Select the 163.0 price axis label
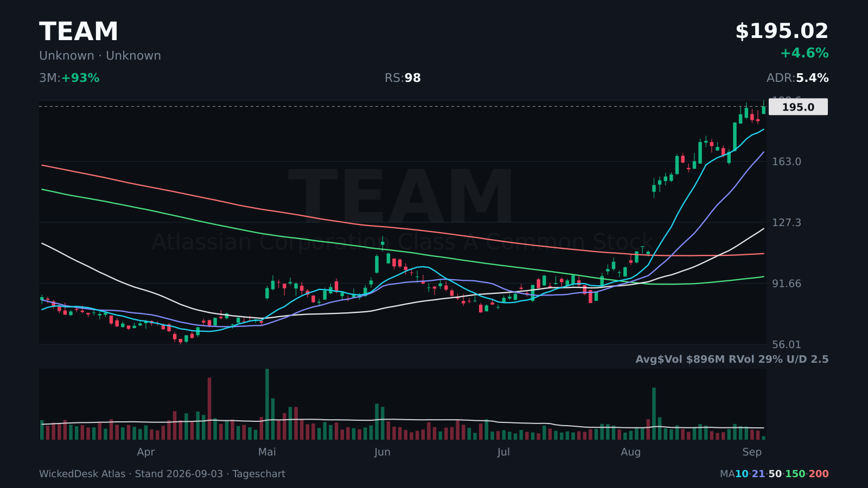The height and width of the screenshot is (488, 868). pos(787,162)
